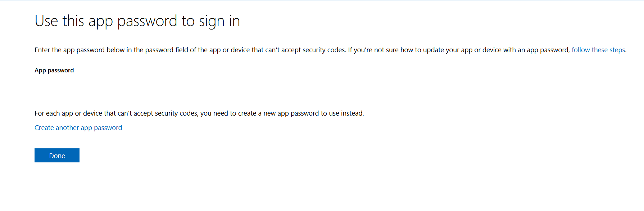Screen dimensions: 644x211
Task: Finish the app password flow with Done
Action: click(57, 155)
